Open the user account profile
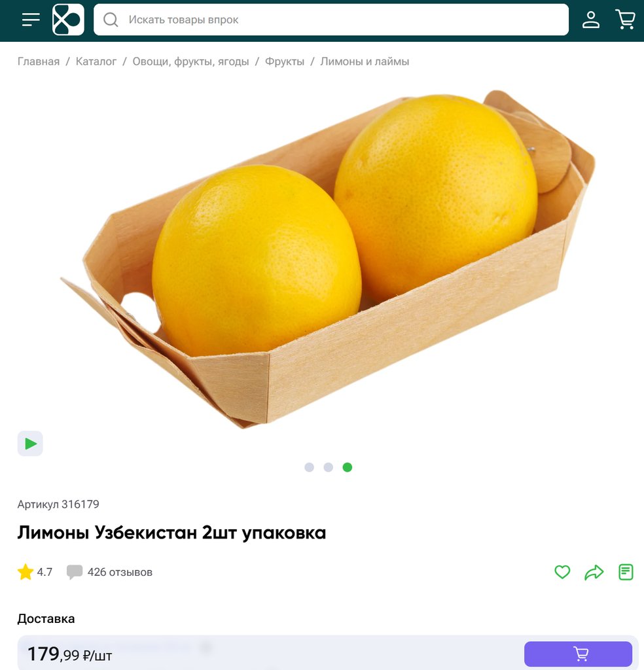This screenshot has width=644, height=670. [590, 20]
